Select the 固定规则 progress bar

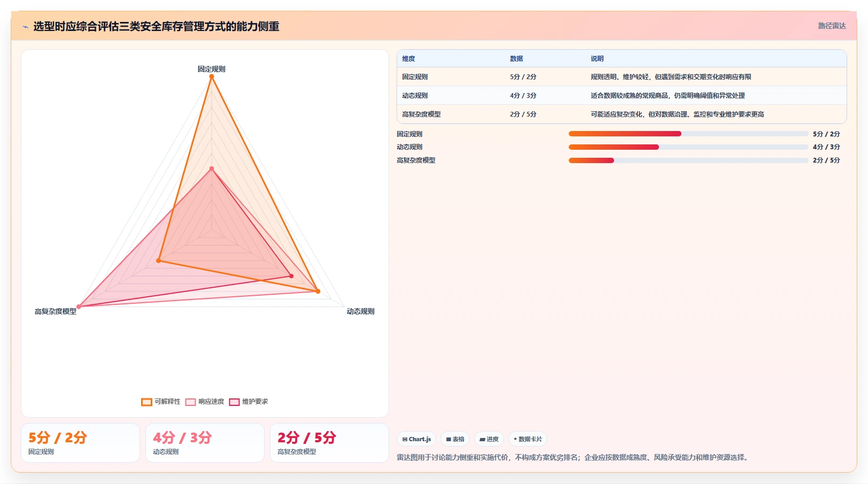pyautogui.click(x=688, y=134)
